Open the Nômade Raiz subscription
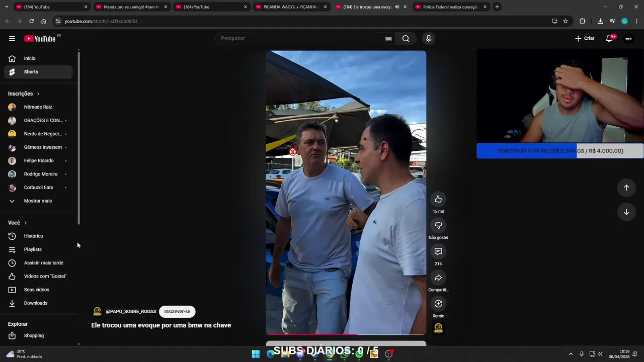Image resolution: width=644 pixels, height=362 pixels. coord(38,107)
